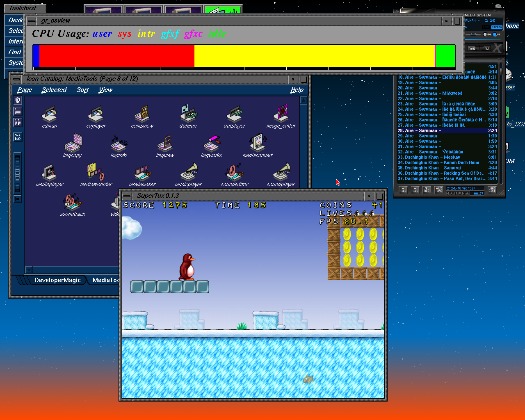Open the soundtrack icon
This screenshot has width=525, height=420.
click(72, 205)
